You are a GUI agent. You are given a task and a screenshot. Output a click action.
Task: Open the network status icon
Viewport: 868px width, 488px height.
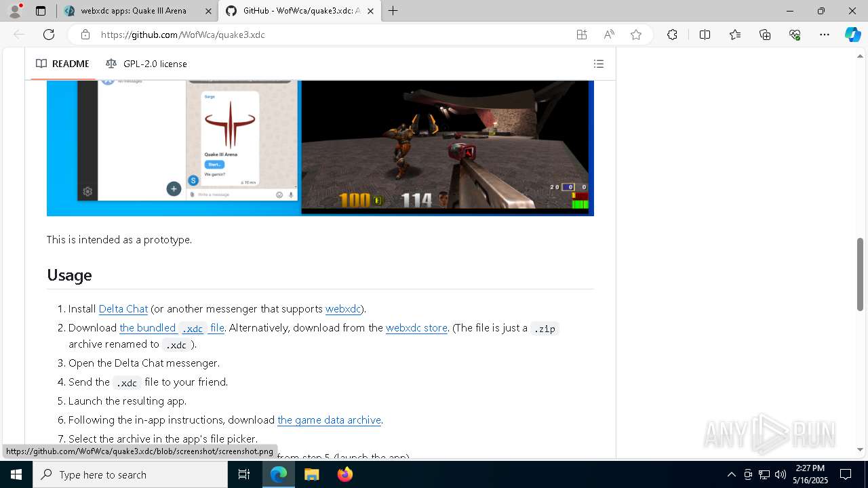pos(764,474)
